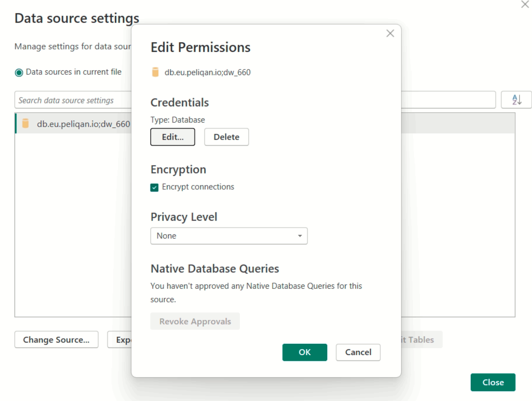The image size is (532, 401).
Task: Click db.eu.peliqan.io;dw_660 text in dialog
Action: (207, 72)
